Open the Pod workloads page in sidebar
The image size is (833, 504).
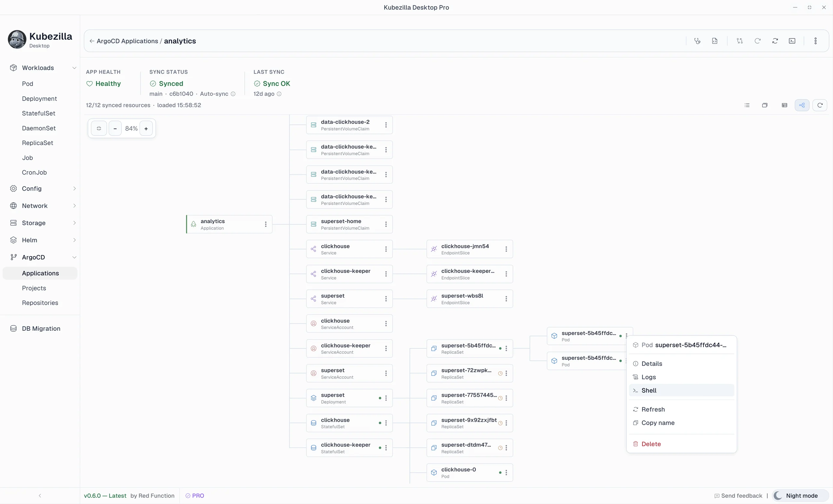click(27, 84)
